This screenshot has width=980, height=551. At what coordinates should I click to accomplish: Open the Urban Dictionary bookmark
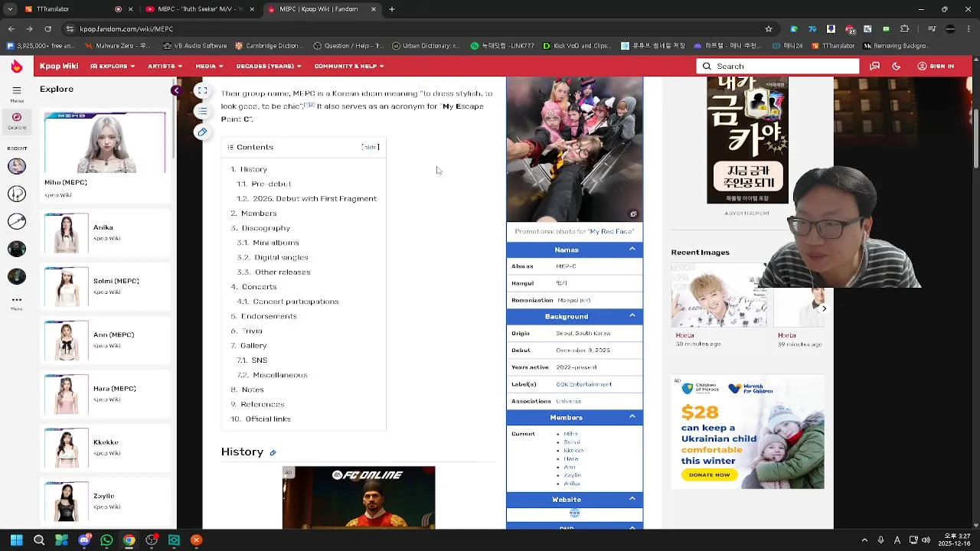[426, 46]
